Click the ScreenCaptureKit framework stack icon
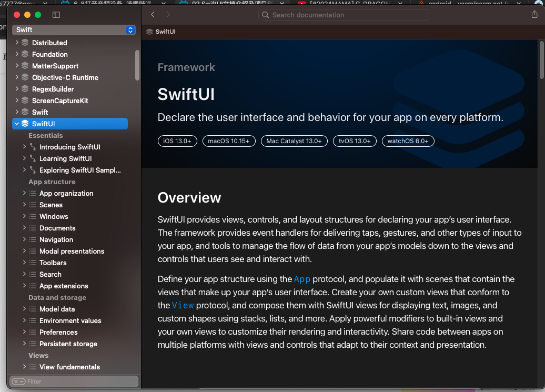The width and height of the screenshot is (545, 392). 25,100
